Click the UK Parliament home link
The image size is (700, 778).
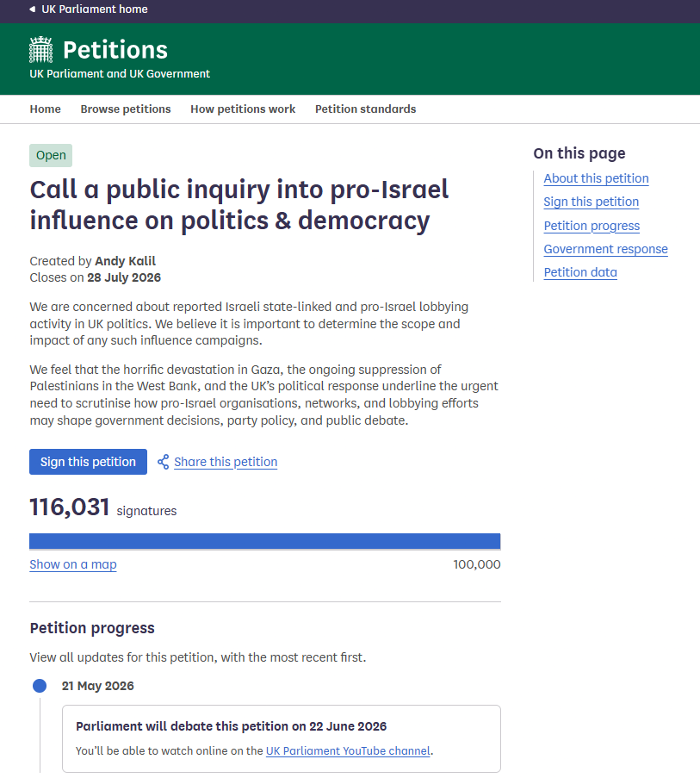pos(94,9)
